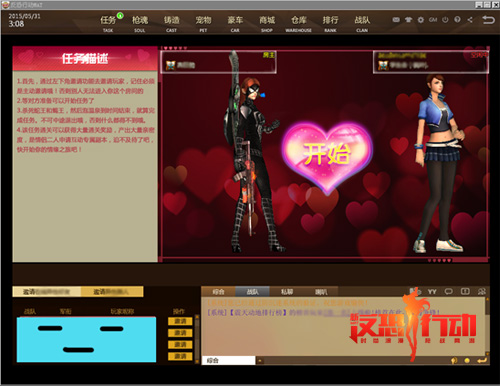Open the 宠物 PET menu
Image resolution: width=500 pixels, height=386 pixels.
pos(203,24)
